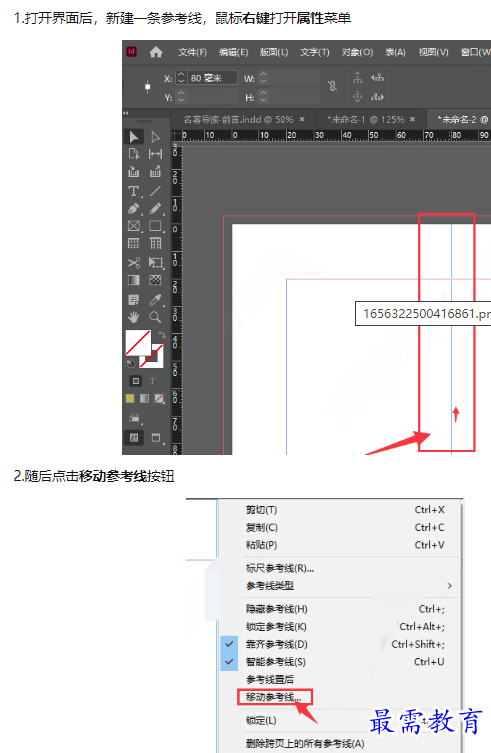Toggle formatting affects text
The height and width of the screenshot is (753, 491).
[152, 381]
